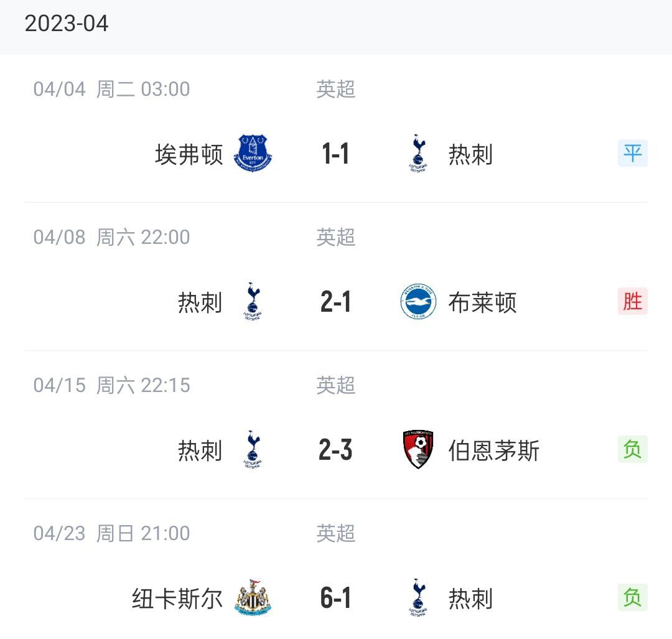Open the 6-1 Newcastle match score
The height and width of the screenshot is (639, 672).
pyautogui.click(x=335, y=599)
